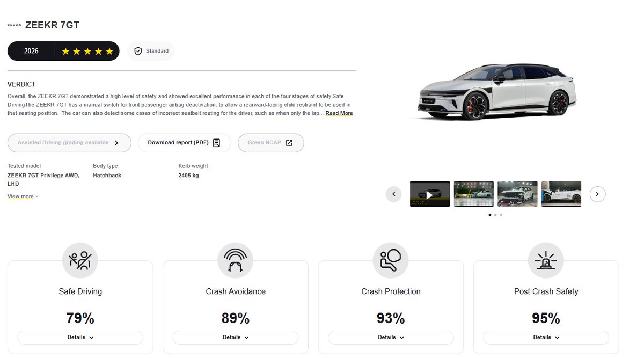
Task: Click the document icon on Download report
Action: click(217, 143)
